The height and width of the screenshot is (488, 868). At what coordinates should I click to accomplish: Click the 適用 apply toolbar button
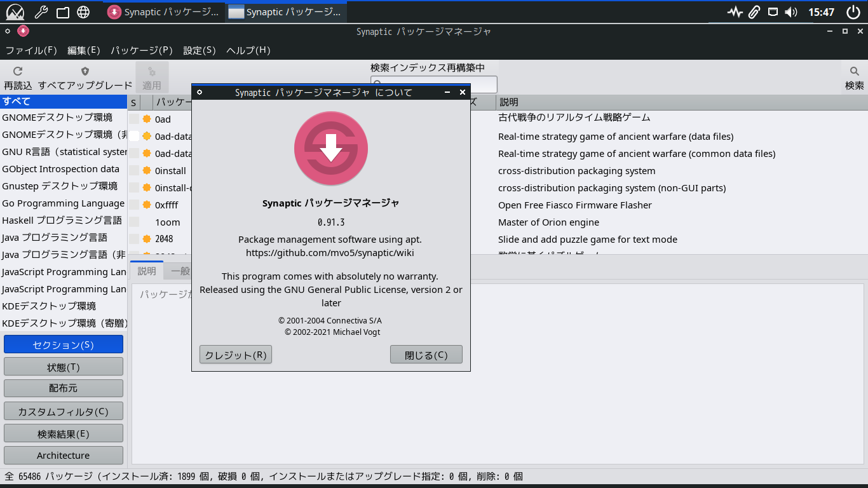(x=152, y=78)
